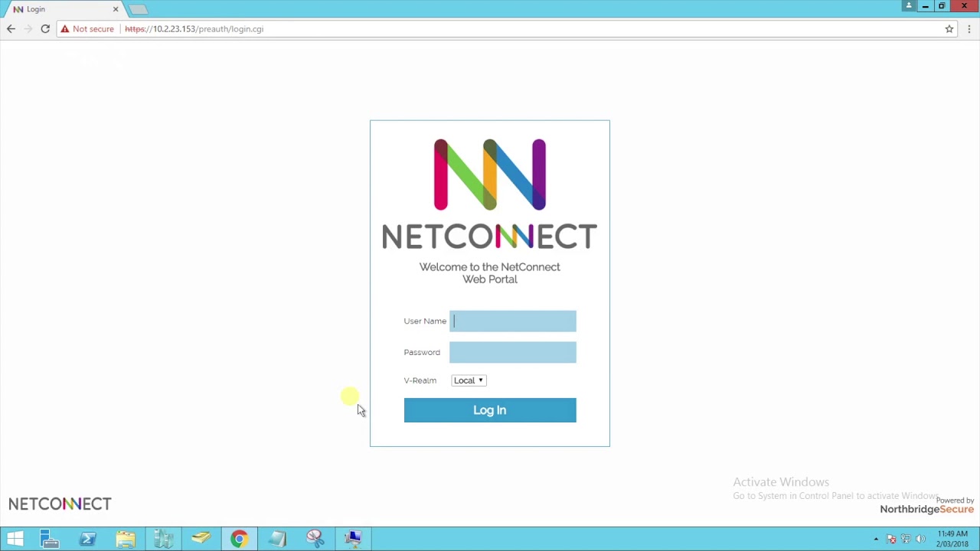980x551 pixels.
Task: Click the browser back arrow
Action: point(11,29)
